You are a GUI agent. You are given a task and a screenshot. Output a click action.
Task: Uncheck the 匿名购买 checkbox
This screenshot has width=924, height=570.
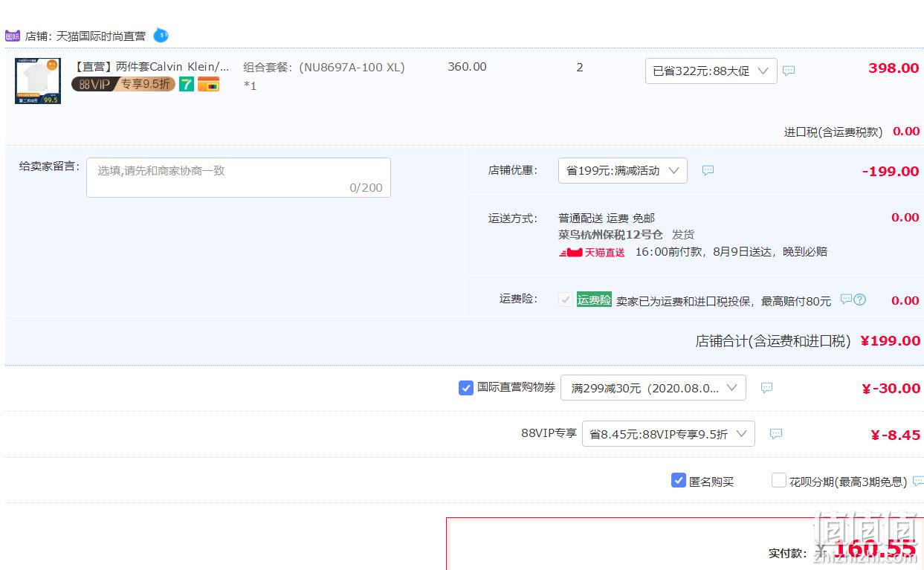click(x=679, y=481)
